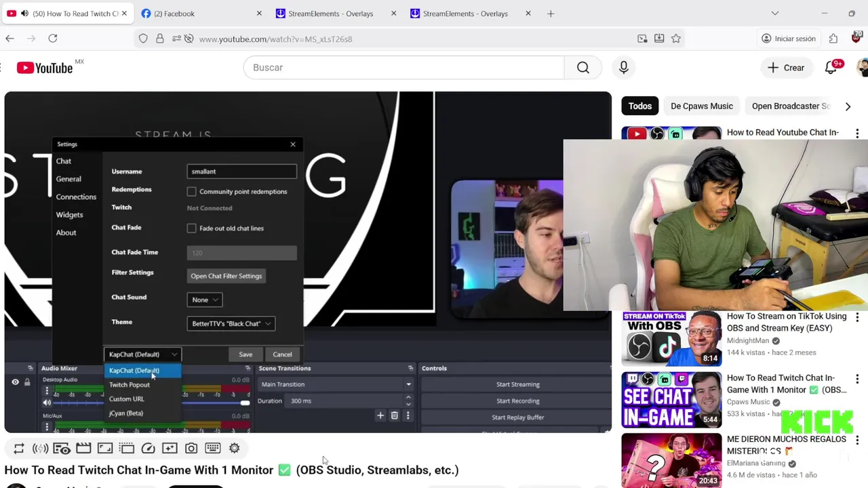Image resolution: width=868 pixels, height=488 pixels.
Task: Click Save in the Settings dialog
Action: coord(245,354)
